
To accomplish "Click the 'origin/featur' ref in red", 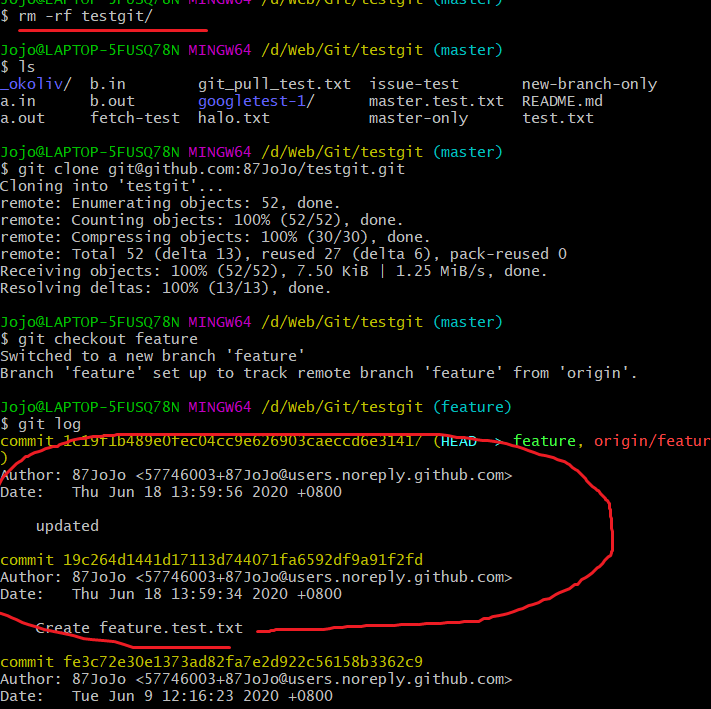I will (652, 441).
